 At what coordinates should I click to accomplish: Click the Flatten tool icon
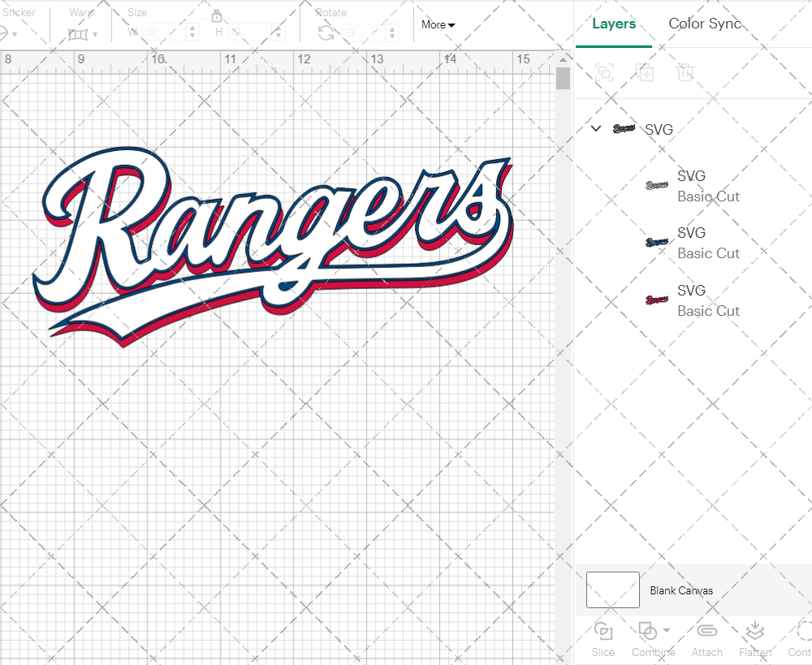(x=754, y=632)
